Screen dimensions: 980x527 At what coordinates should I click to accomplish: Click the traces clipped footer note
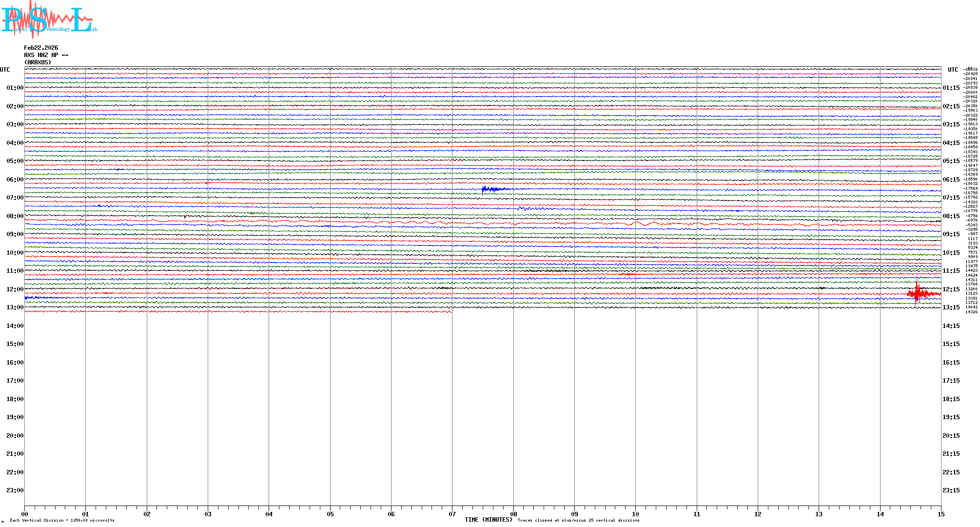coord(578,520)
